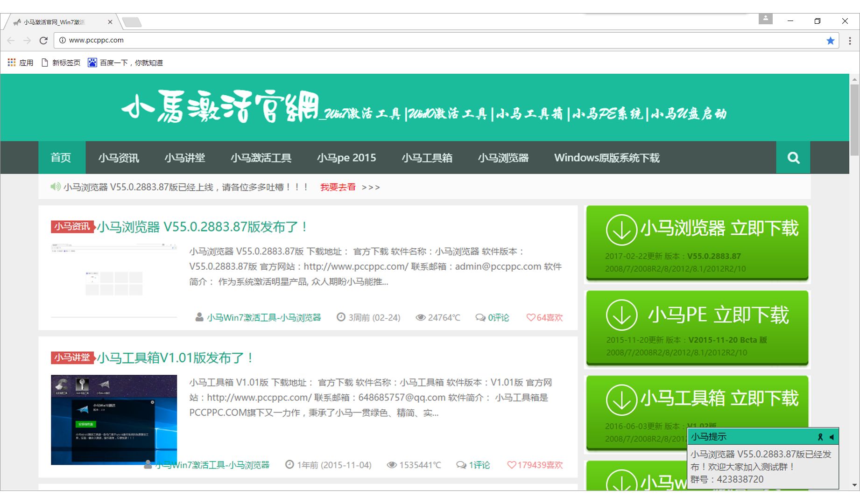Toggle the bookmark star icon
This screenshot has height=504, width=860.
pos(830,41)
